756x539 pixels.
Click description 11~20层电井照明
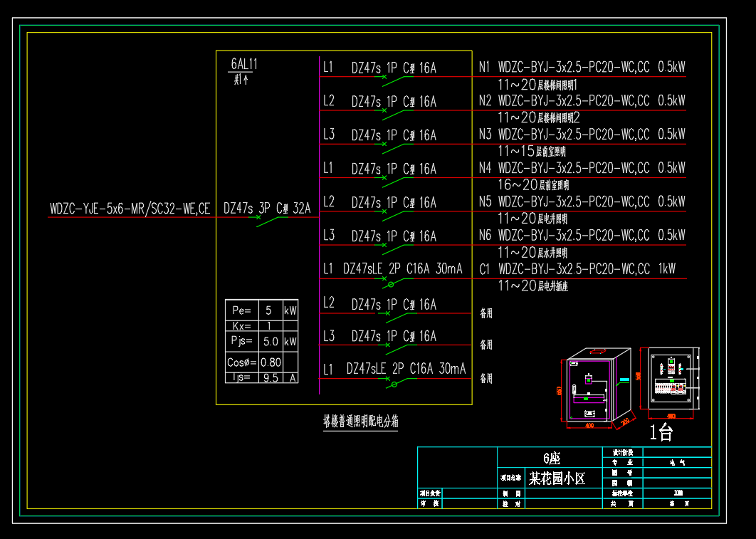pyautogui.click(x=532, y=219)
